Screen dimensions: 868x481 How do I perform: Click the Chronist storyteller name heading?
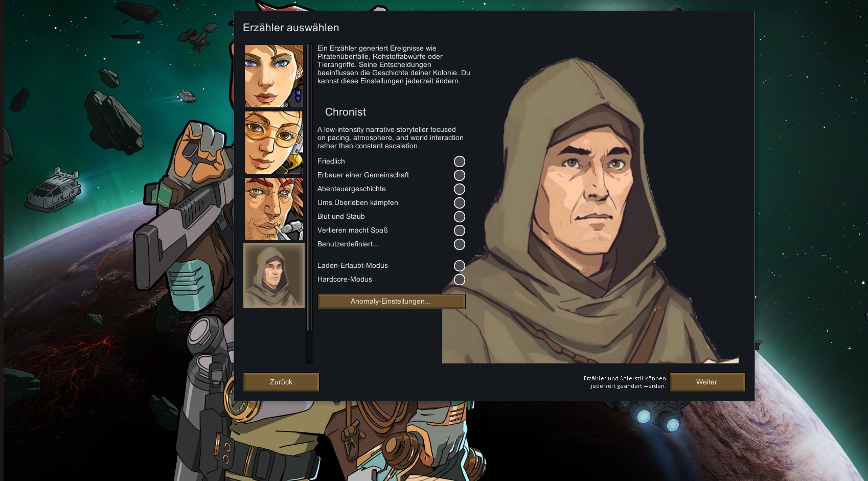(x=346, y=112)
